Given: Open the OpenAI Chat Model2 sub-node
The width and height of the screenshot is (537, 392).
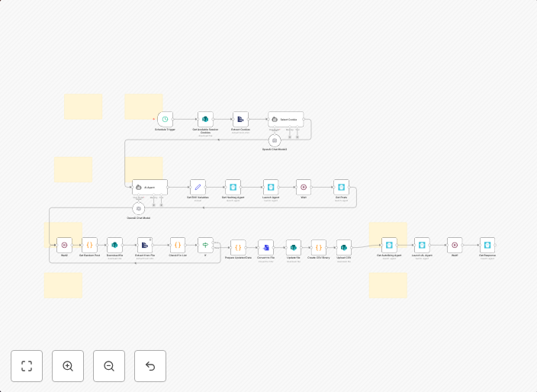Looking at the screenshot, I should click(x=275, y=141).
